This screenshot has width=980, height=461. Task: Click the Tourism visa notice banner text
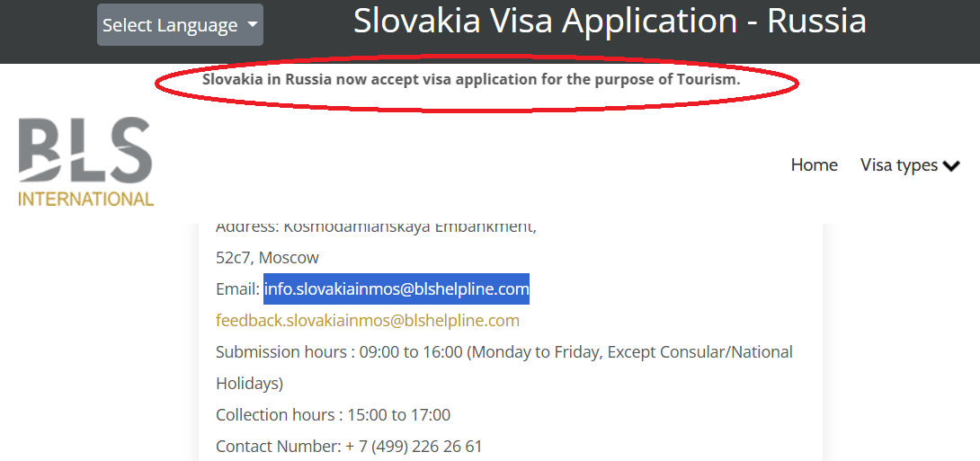pos(470,79)
